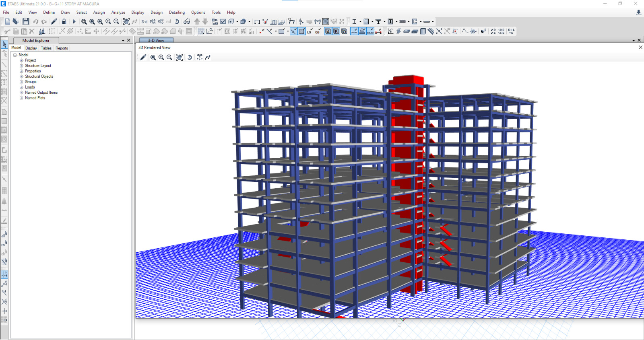Open the Define menu

[49, 12]
